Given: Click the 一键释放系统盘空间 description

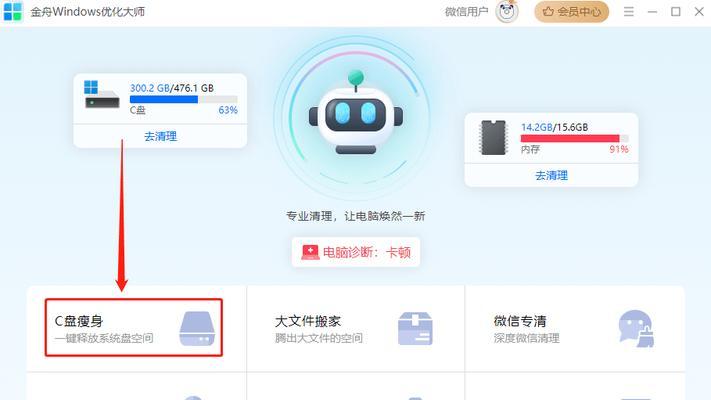Looking at the screenshot, I should (x=104, y=338).
